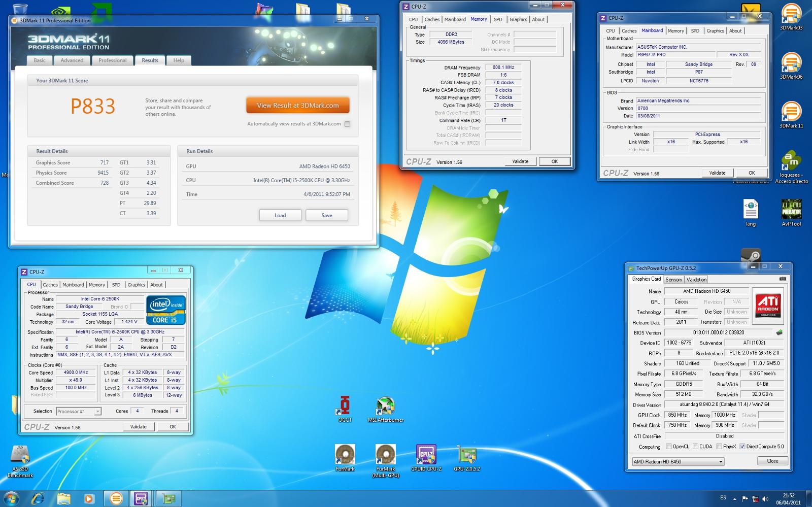The height and width of the screenshot is (507, 812).
Task: Open the AS SSD Benchmark desktop icon
Action: (x=20, y=461)
